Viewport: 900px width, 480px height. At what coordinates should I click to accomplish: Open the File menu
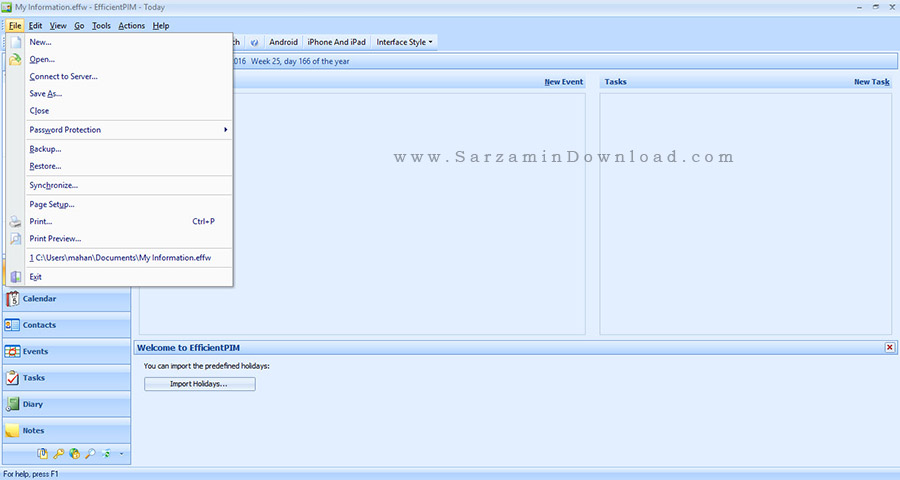[x=15, y=25]
